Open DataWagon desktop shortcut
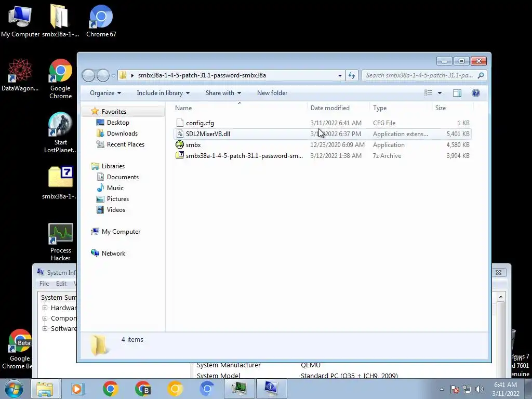Screen dimensions: 532x399 tap(20, 75)
